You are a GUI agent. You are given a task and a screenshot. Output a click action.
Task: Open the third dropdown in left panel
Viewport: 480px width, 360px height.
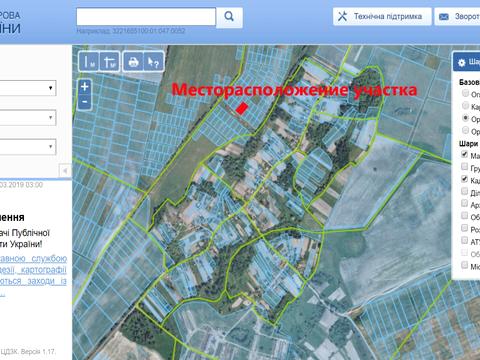coord(28,147)
